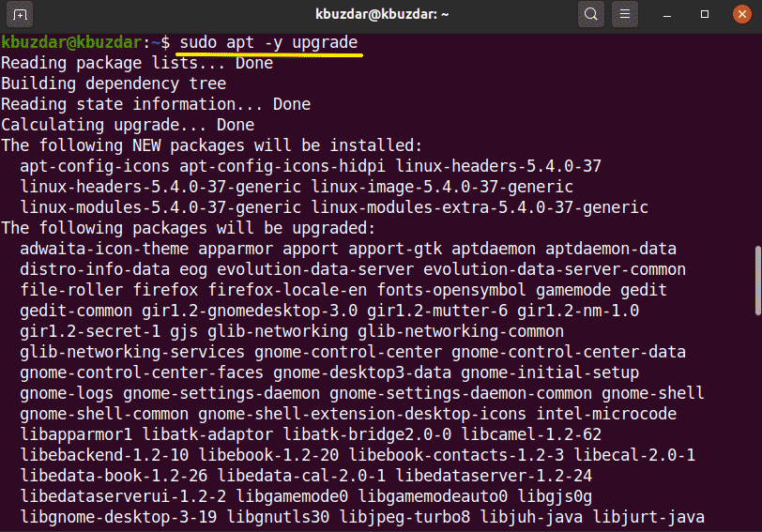Click the 'sudo apt -y upgrade' command
The height and width of the screenshot is (532, 762).
pyautogui.click(x=268, y=43)
